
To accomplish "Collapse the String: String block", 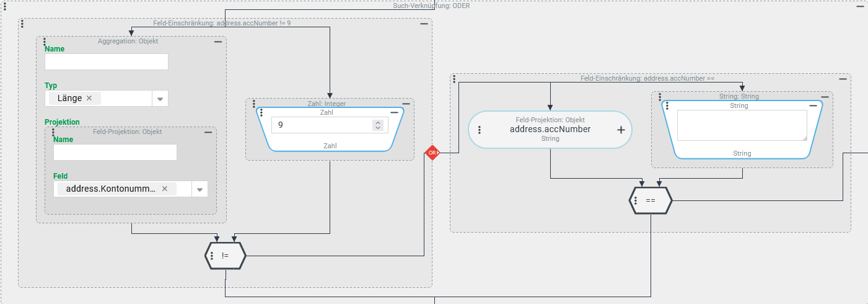I will [x=825, y=96].
